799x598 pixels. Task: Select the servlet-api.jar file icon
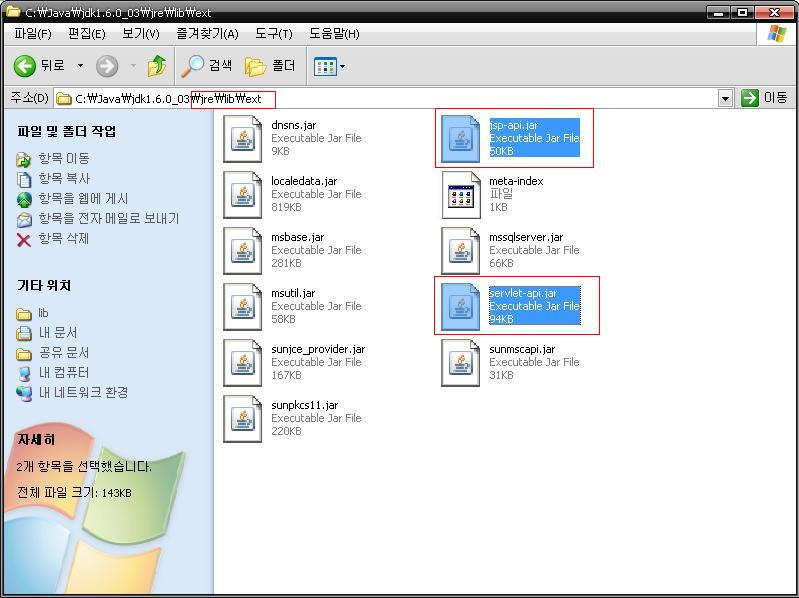coord(461,307)
